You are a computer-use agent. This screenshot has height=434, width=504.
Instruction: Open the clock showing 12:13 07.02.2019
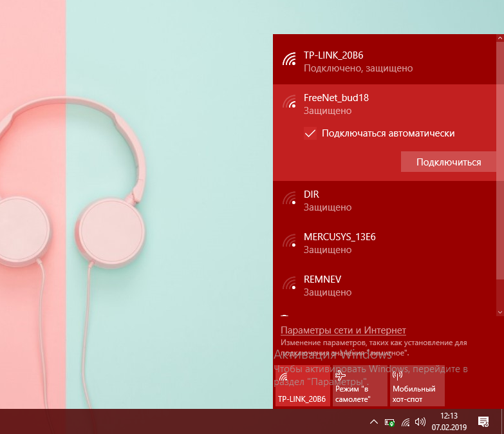point(449,422)
